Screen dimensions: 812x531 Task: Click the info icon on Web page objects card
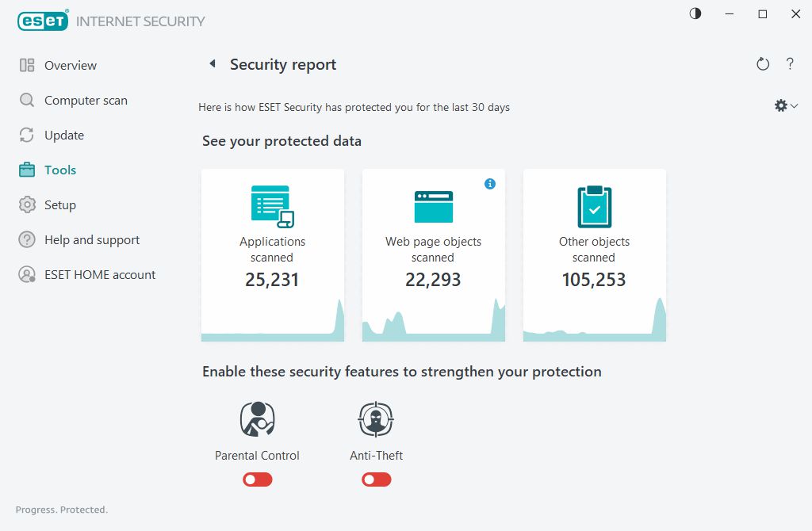tap(490, 184)
